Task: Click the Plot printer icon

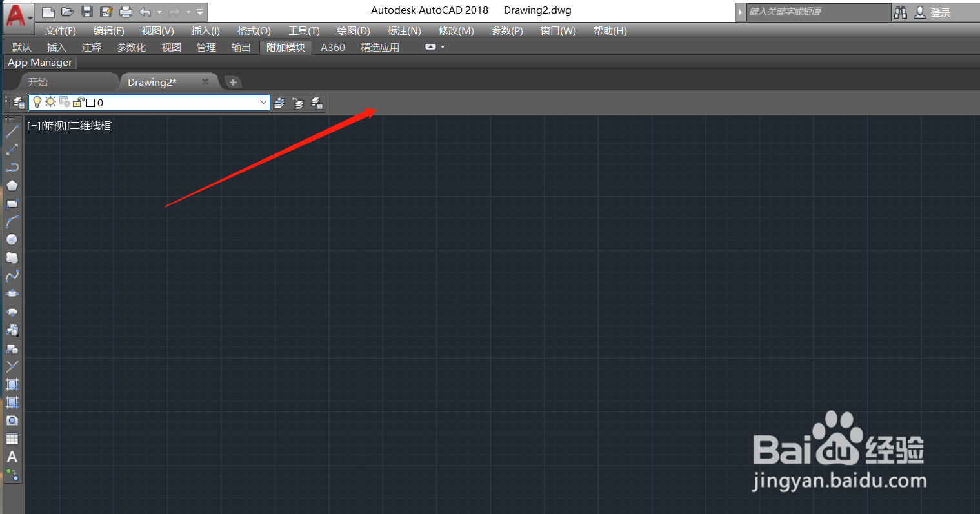Action: click(x=126, y=12)
